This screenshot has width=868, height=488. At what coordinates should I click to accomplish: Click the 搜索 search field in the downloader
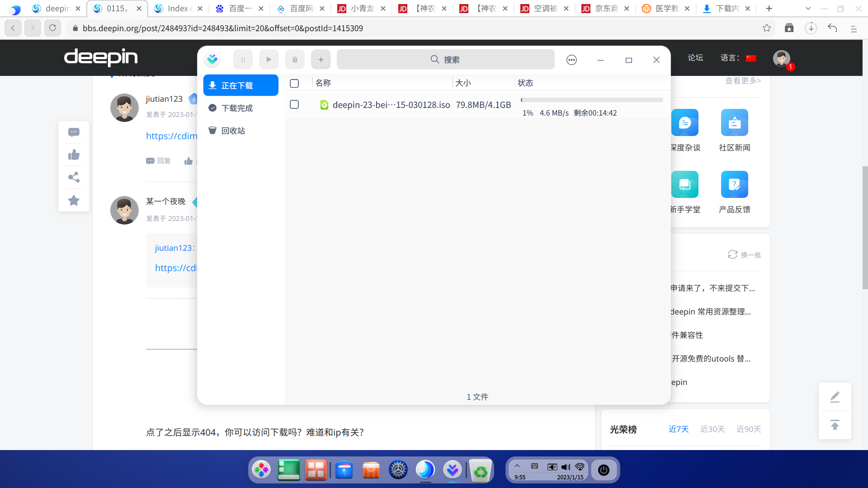coord(445,60)
